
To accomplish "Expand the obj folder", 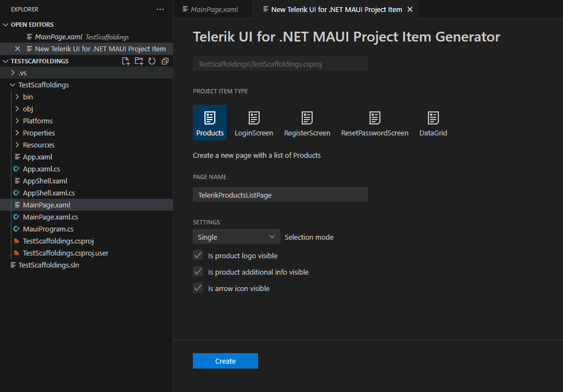I will click(86, 109).
